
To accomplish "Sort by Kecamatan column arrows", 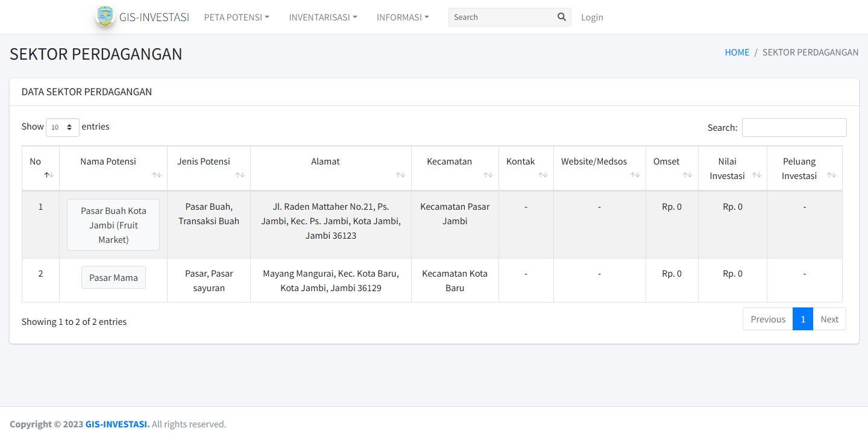I will click(488, 175).
